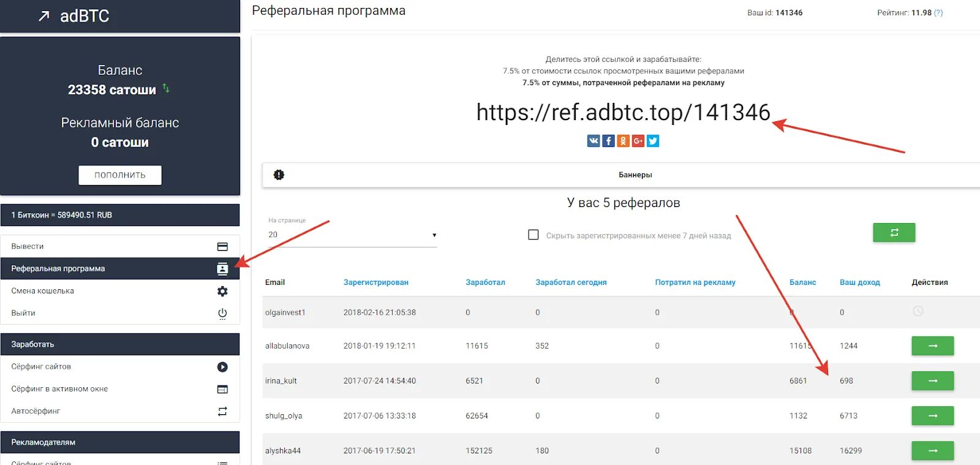Sort by Зарегистрирован column
Screen dimensions: 980x465
pos(375,282)
